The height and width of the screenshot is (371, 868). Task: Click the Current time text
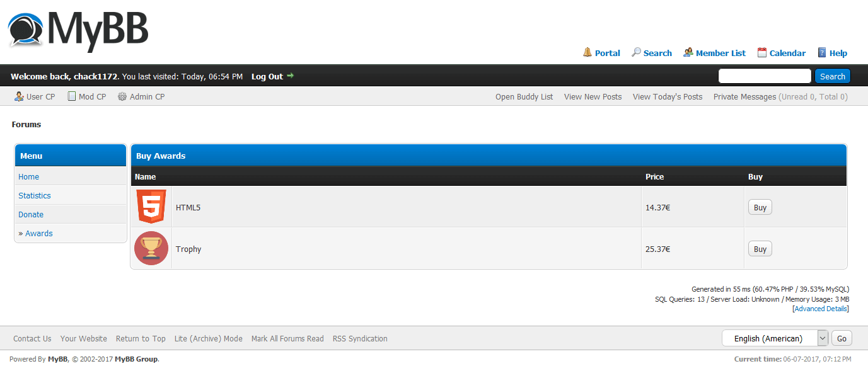click(792, 359)
